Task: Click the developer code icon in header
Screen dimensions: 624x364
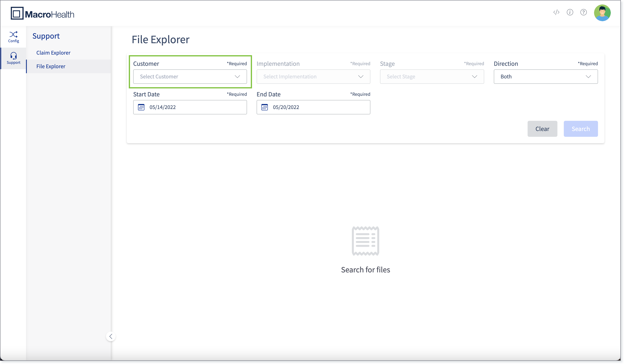Action: (x=556, y=12)
